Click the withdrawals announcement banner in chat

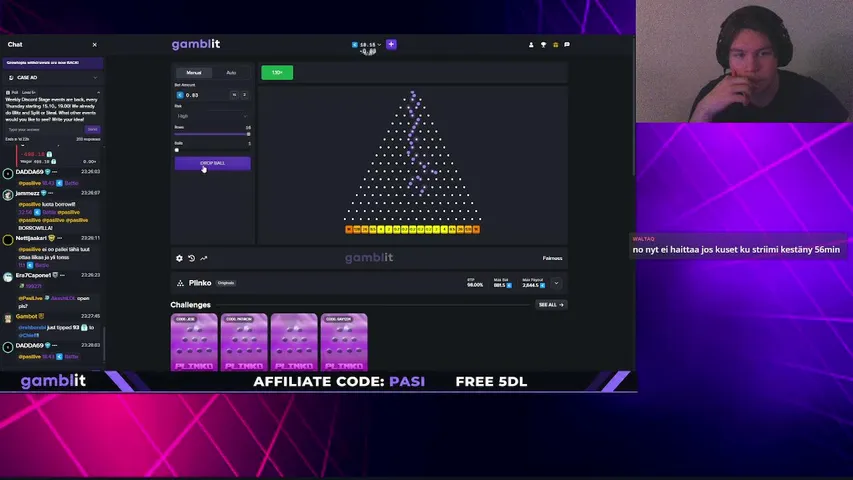point(53,63)
